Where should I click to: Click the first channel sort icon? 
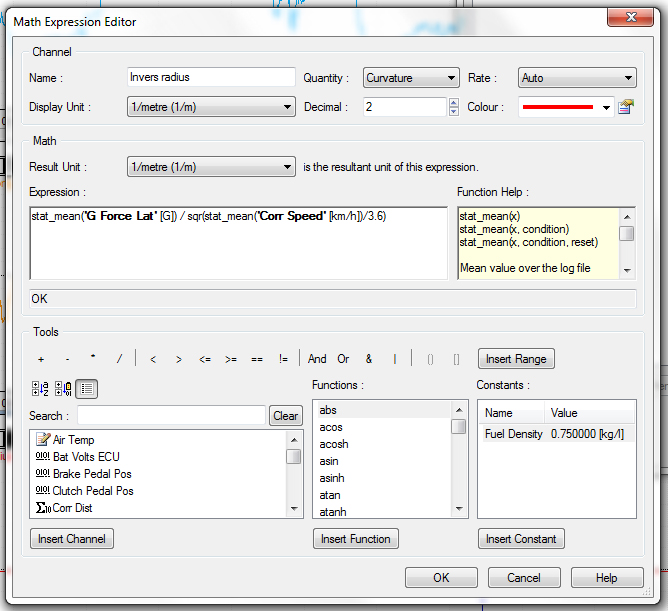40,389
